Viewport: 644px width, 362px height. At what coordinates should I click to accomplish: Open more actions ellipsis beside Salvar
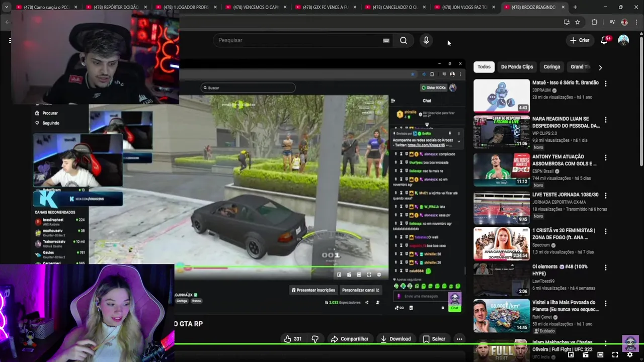459,339
